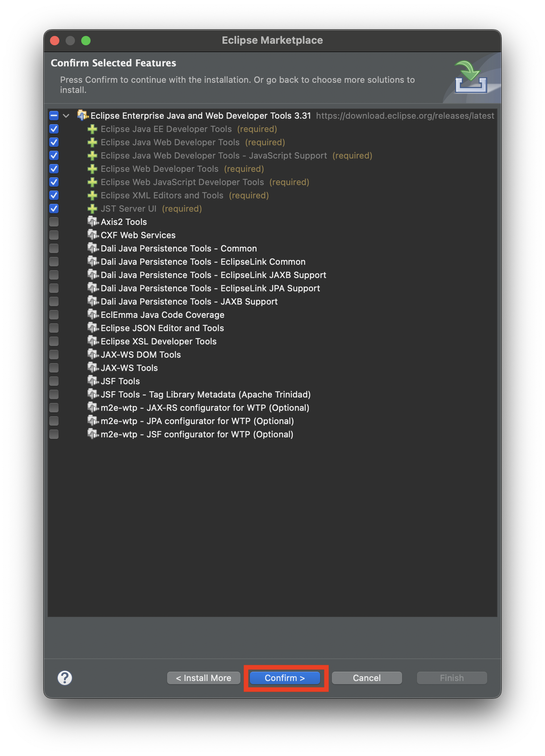Check the CXF Web Services checkbox
This screenshot has height=756, width=545.
pos(54,235)
